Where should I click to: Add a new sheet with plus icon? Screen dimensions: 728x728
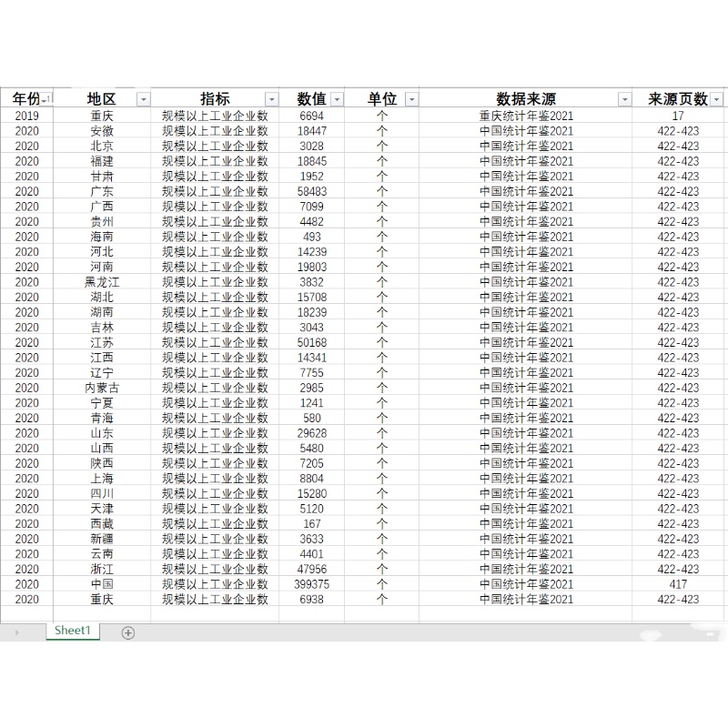128,632
